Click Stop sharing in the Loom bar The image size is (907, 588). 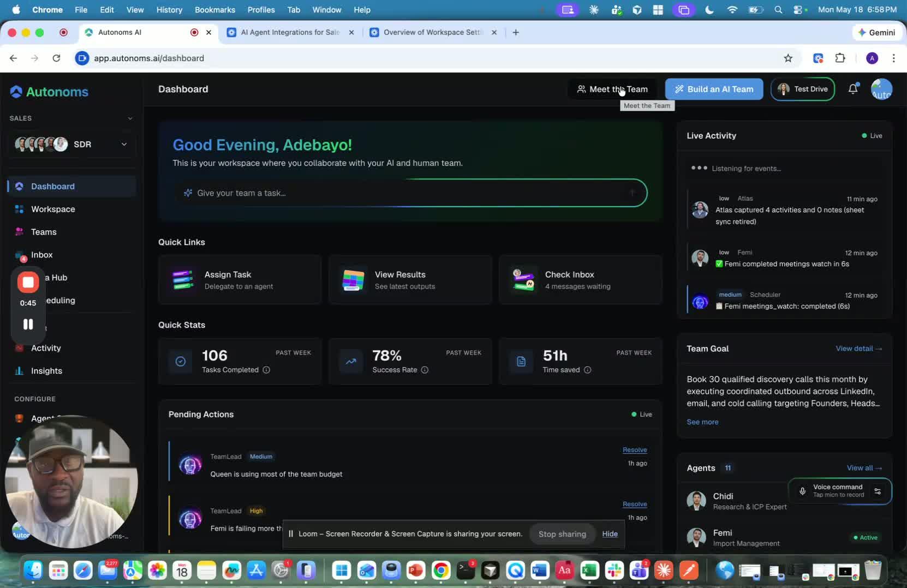point(562,534)
